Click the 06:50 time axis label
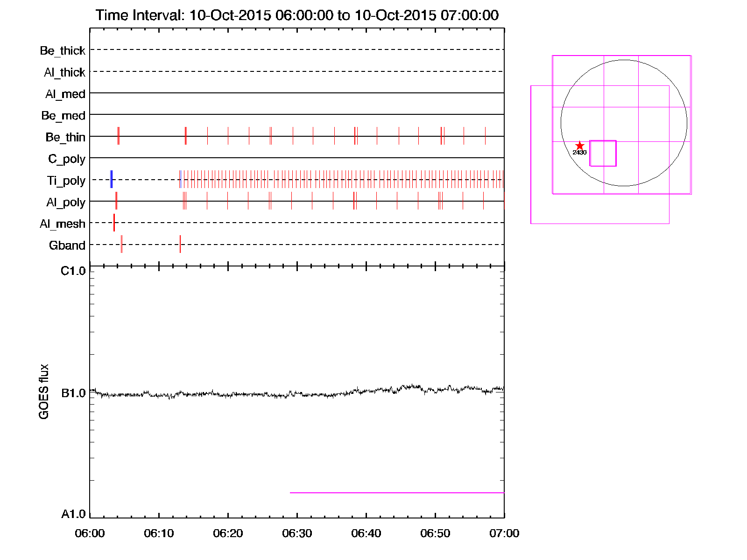Image resolution: width=747 pixels, height=560 pixels. 435,533
